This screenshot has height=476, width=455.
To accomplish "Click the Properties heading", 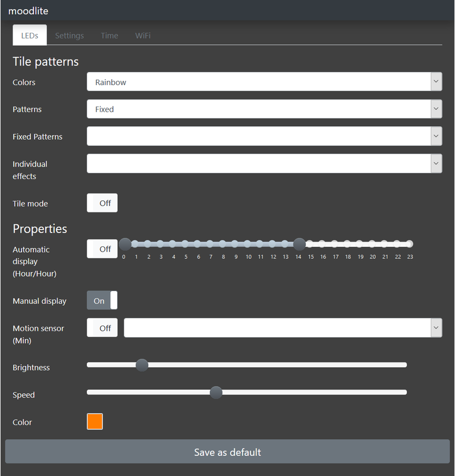I will (40, 229).
